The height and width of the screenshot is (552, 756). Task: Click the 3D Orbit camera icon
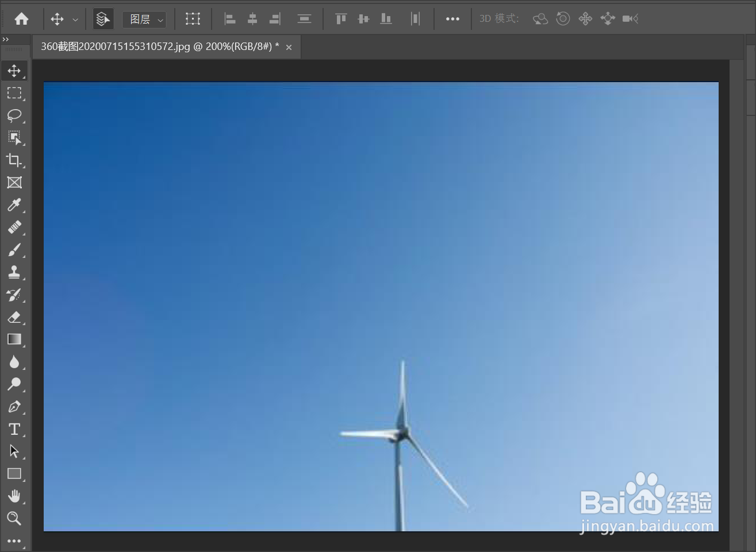[540, 19]
